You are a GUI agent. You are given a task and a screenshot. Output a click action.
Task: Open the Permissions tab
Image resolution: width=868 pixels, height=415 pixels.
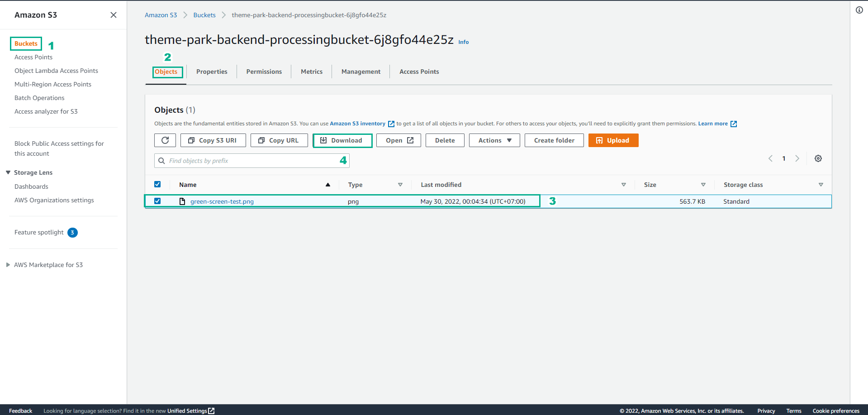pyautogui.click(x=264, y=72)
